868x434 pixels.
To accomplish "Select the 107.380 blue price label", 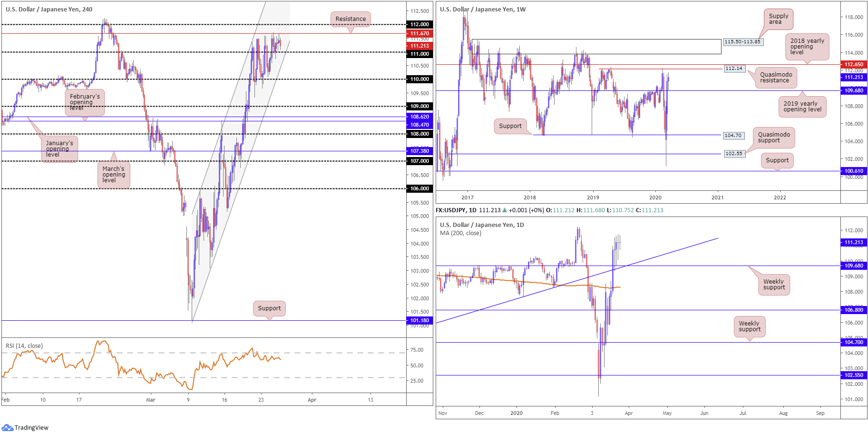I will pyautogui.click(x=419, y=151).
